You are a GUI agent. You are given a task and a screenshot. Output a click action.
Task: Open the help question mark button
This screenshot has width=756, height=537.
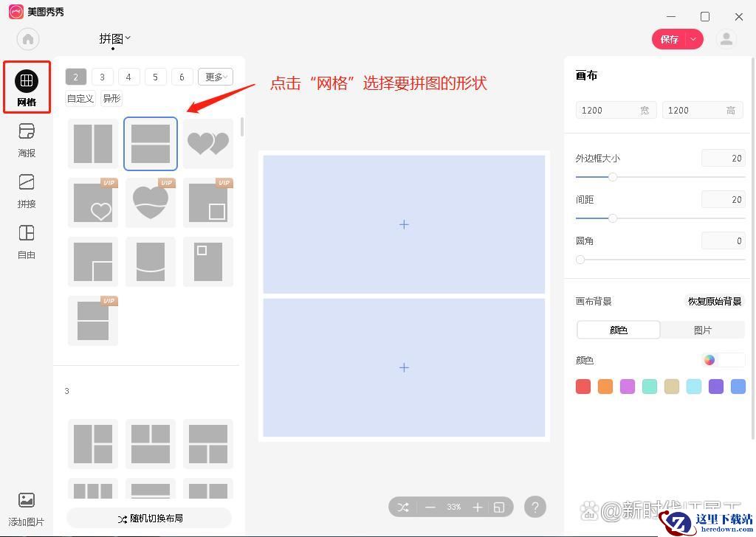pos(535,507)
